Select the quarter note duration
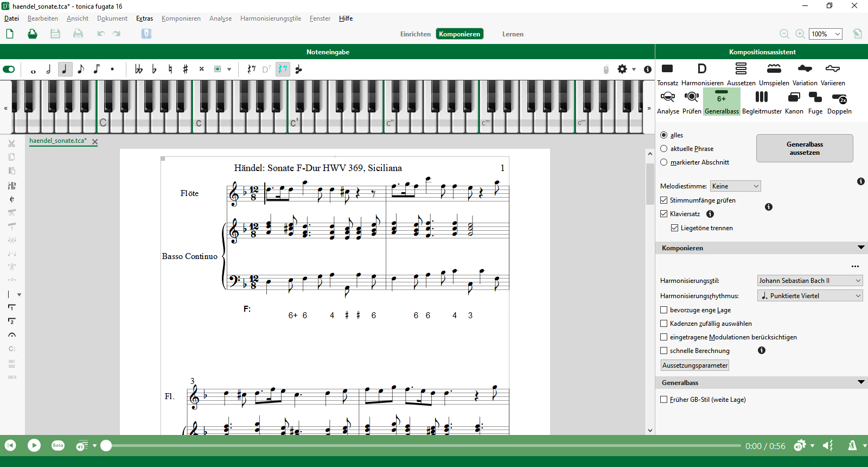 pos(65,70)
